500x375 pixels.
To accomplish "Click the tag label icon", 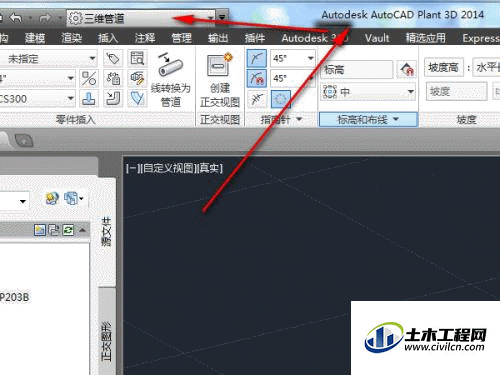I will click(x=113, y=59).
